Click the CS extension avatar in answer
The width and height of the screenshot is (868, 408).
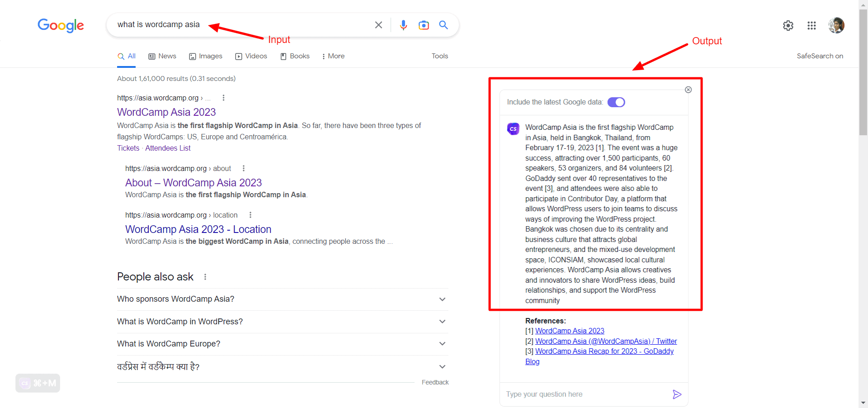click(x=513, y=129)
